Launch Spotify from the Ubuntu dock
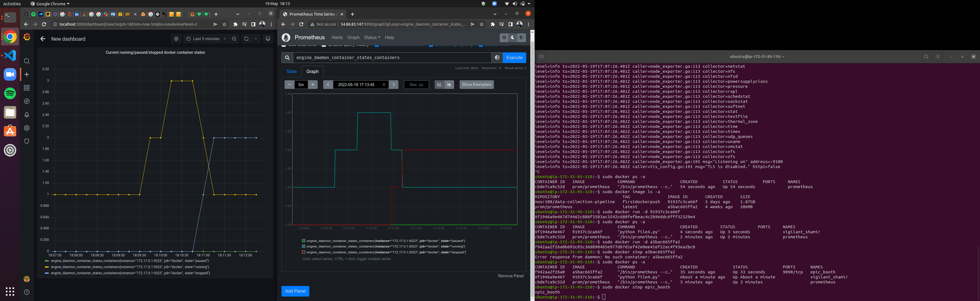Screen dimensions: 980x301 (x=9, y=93)
